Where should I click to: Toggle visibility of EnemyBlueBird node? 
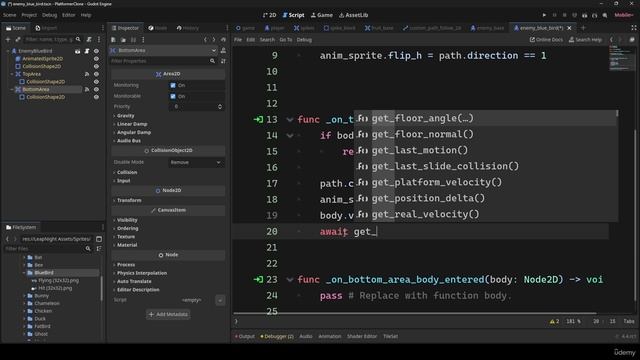pyautogui.click(x=96, y=51)
